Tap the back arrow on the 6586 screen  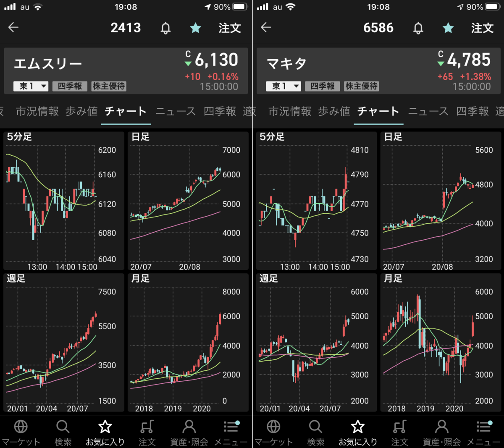click(x=266, y=28)
